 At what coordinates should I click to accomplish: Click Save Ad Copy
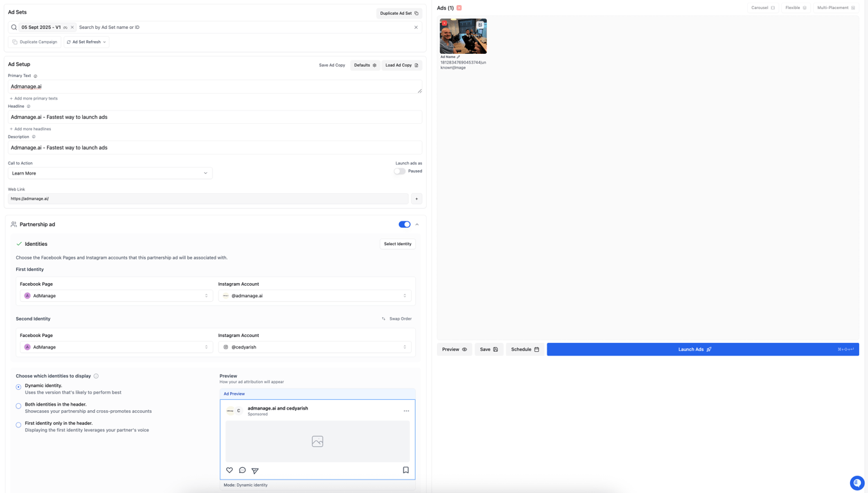(332, 65)
